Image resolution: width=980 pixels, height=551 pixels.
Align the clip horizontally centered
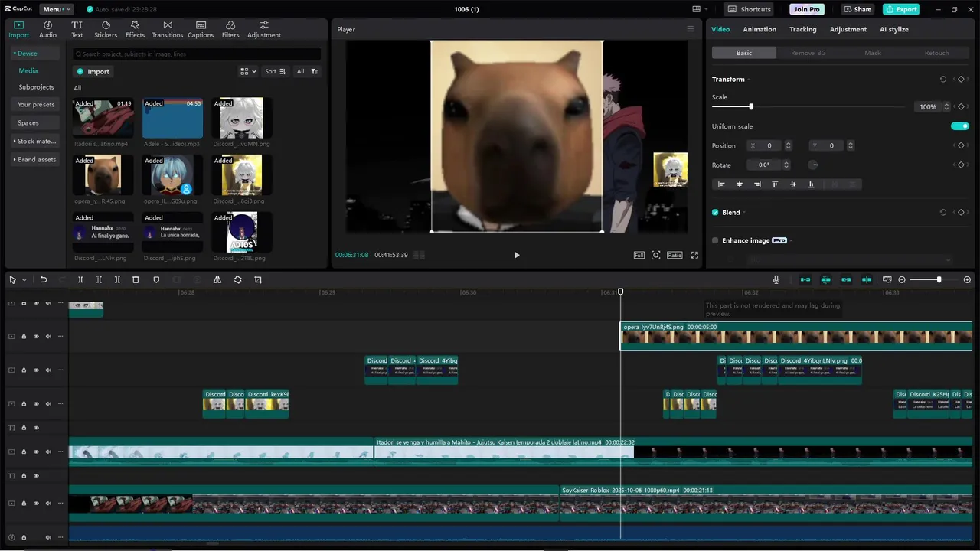(740, 184)
